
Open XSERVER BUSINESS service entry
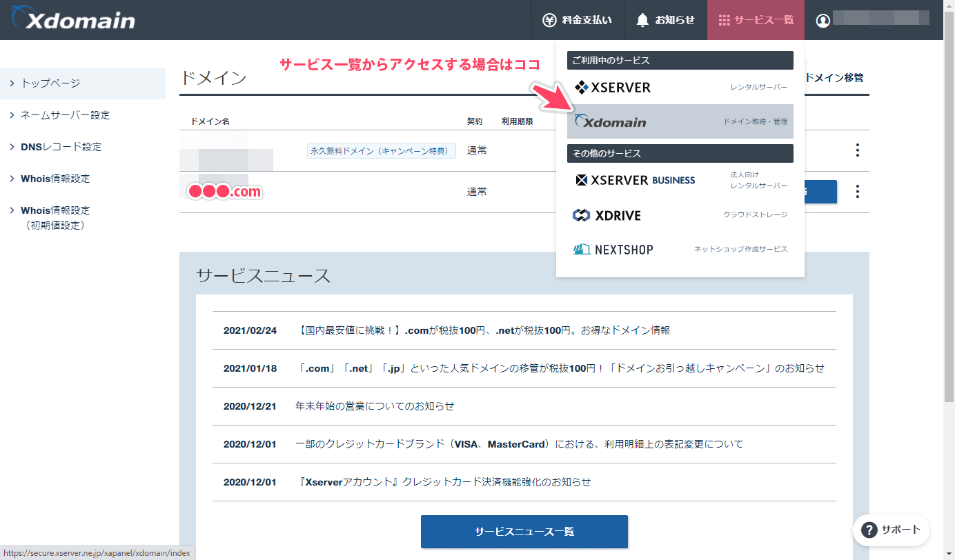(x=680, y=180)
